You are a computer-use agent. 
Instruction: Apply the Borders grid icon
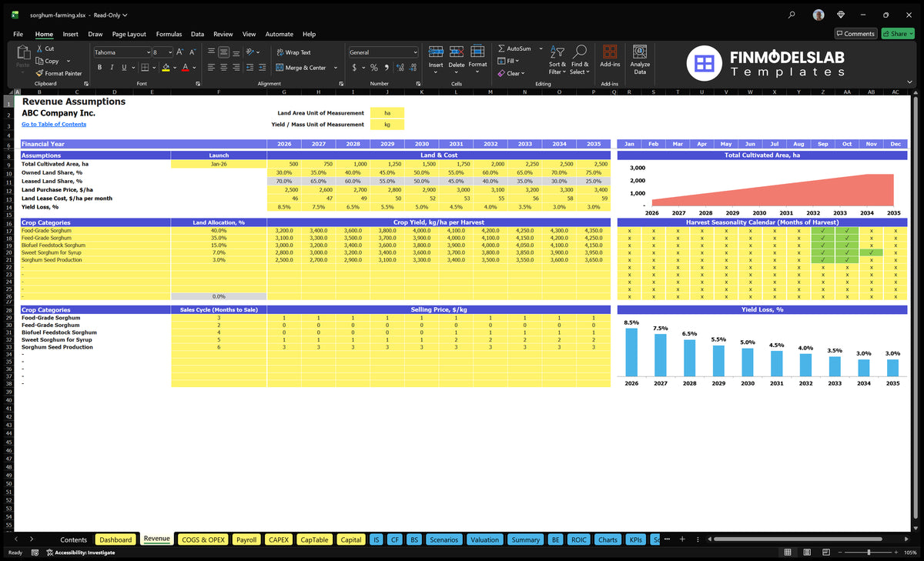pyautogui.click(x=146, y=68)
